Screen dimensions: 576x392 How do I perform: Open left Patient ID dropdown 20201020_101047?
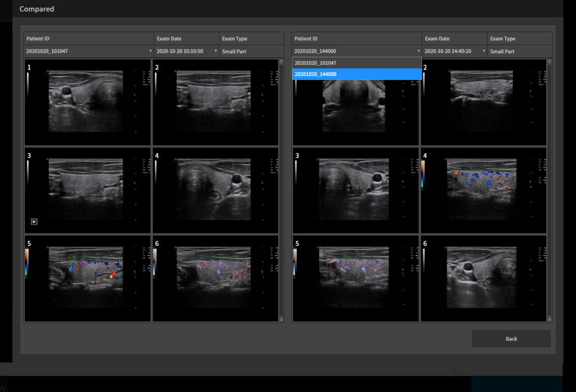click(88, 51)
